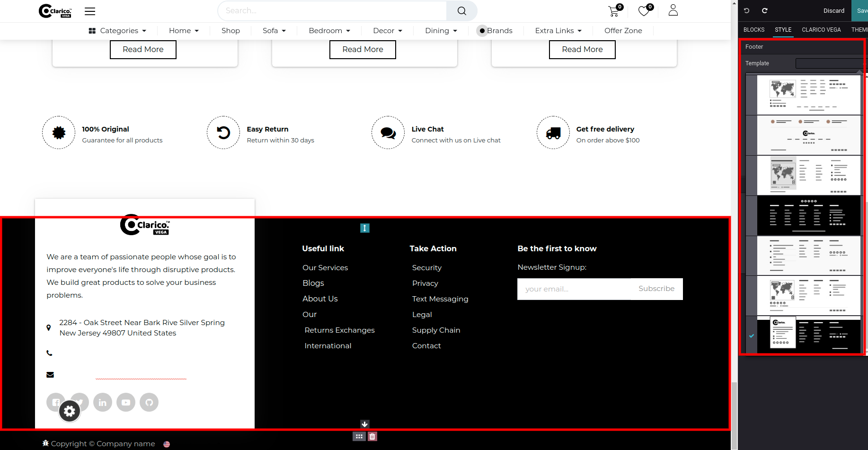
Task: Click the redo arrow in editor
Action: (764, 10)
